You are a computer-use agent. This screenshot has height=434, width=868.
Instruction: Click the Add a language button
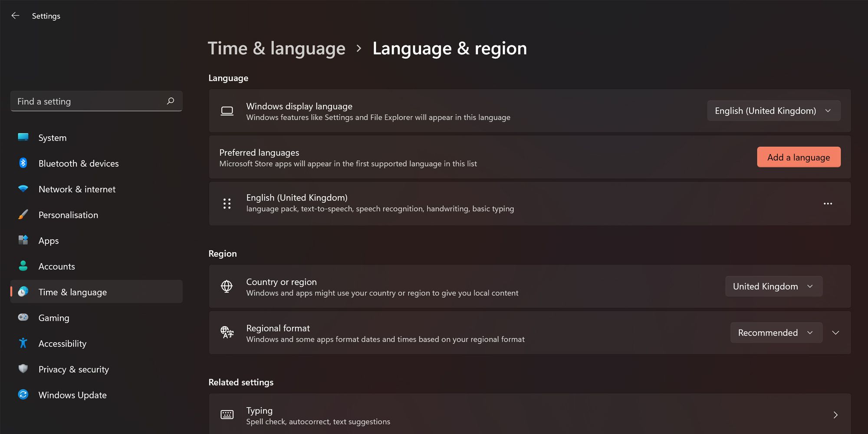pos(798,157)
